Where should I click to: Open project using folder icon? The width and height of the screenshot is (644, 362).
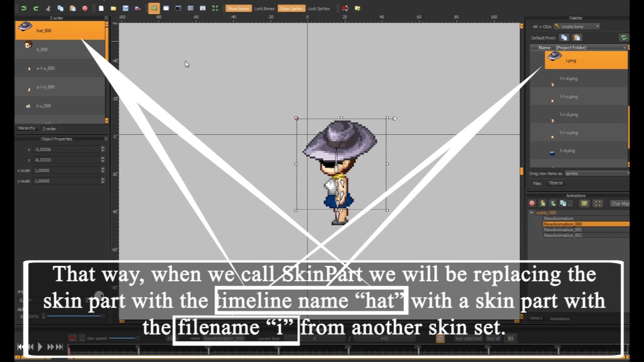(x=113, y=8)
